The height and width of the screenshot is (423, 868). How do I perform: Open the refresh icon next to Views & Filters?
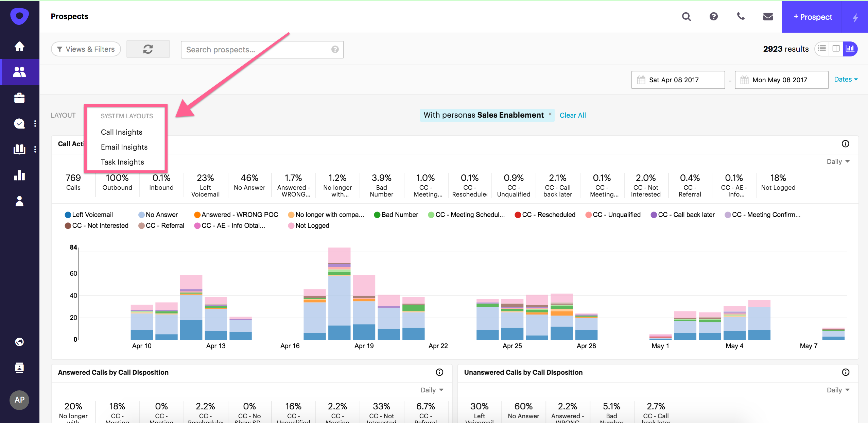coord(148,49)
